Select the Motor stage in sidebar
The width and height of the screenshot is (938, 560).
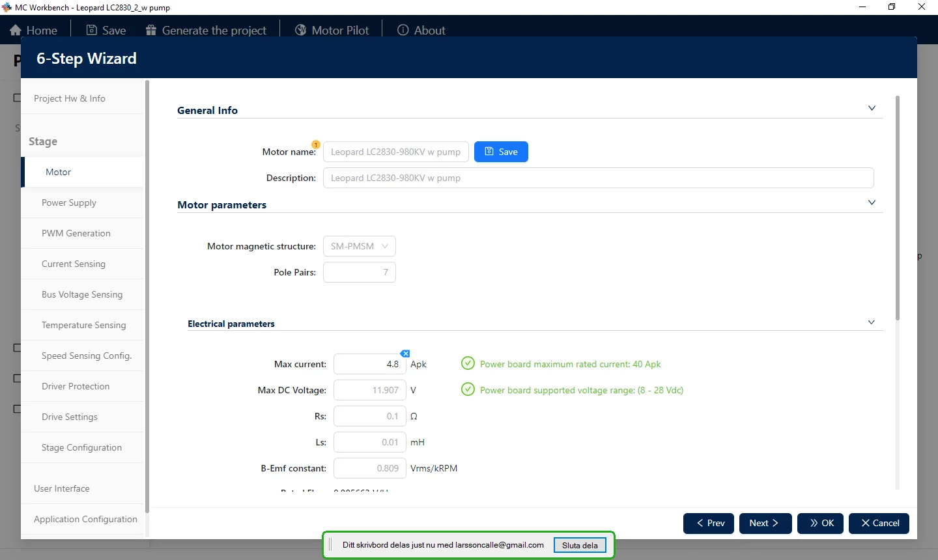(82, 172)
